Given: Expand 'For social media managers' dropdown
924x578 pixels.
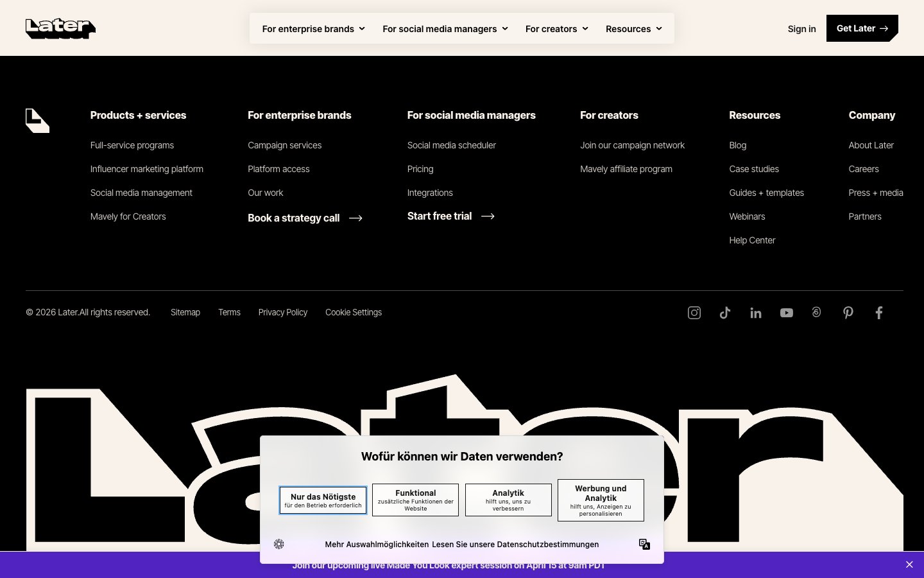Looking at the screenshot, I should 445,29.
